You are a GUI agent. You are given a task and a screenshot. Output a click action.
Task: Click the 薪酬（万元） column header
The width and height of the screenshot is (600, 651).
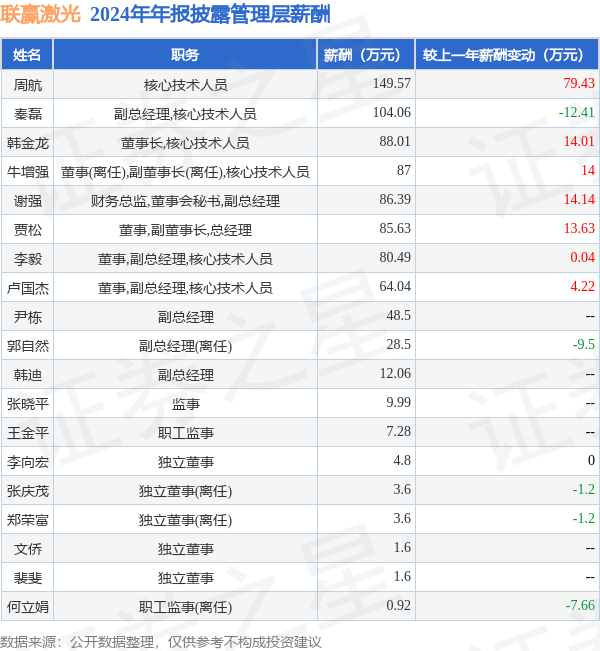(x=366, y=54)
